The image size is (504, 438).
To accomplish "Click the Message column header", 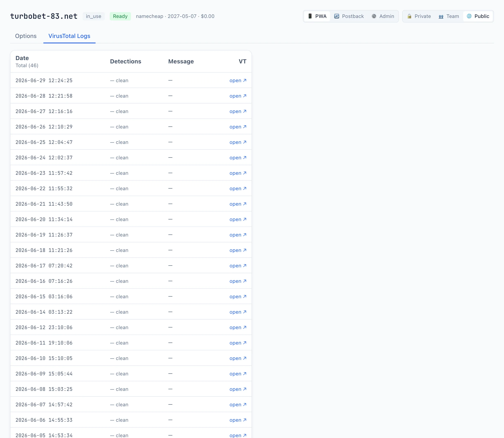I will pos(181,61).
